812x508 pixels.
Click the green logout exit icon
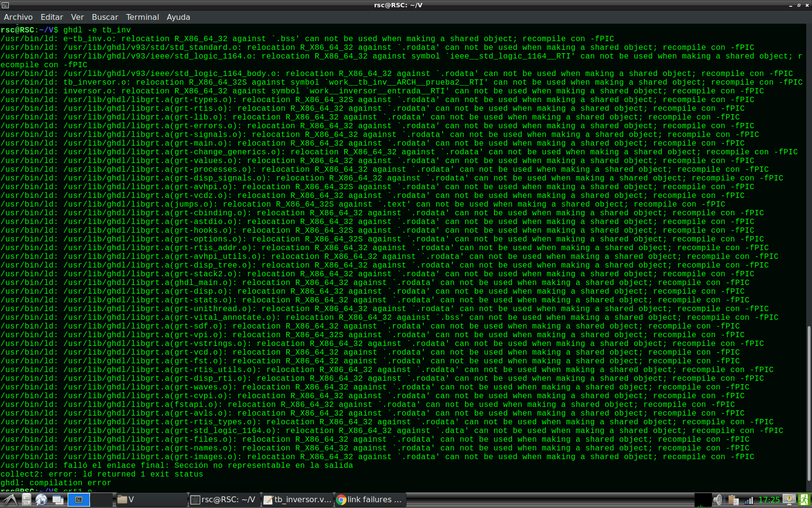(x=805, y=500)
